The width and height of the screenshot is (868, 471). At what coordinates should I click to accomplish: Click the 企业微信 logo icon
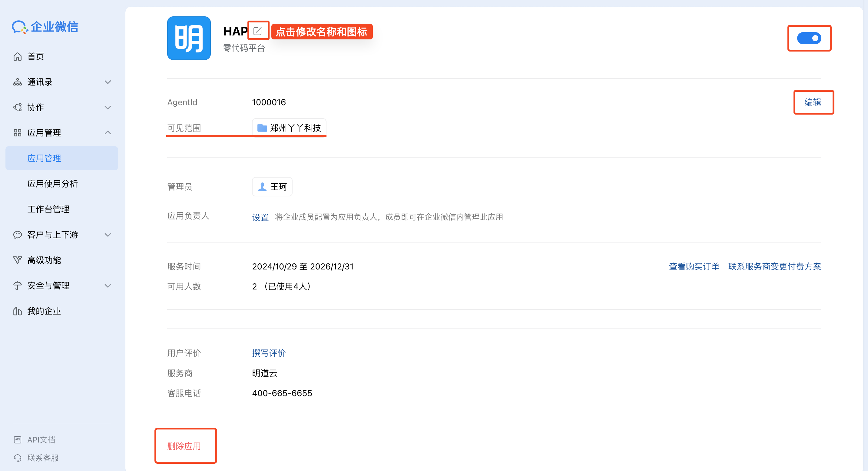pyautogui.click(x=20, y=27)
